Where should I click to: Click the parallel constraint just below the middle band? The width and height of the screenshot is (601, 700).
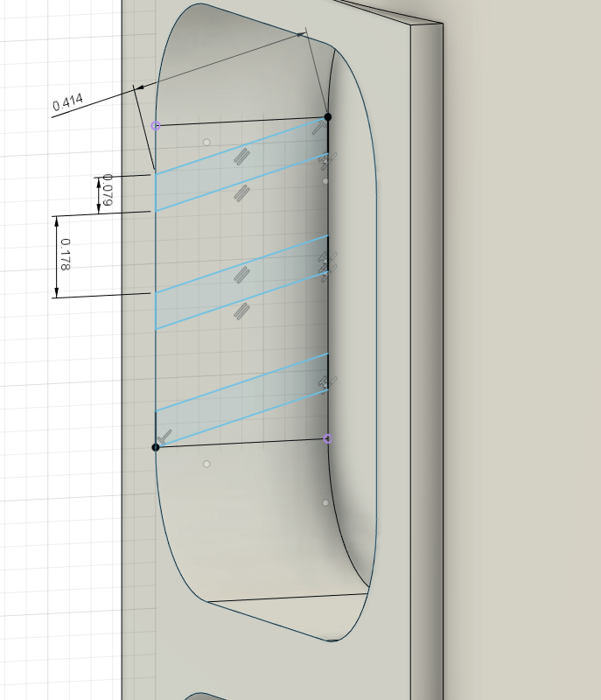click(242, 311)
